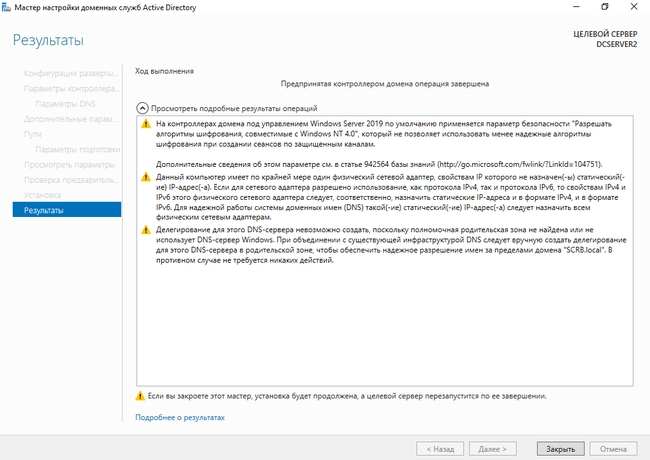Open the "Пути" wizard step
This screenshot has width=650, height=460.
(34, 134)
